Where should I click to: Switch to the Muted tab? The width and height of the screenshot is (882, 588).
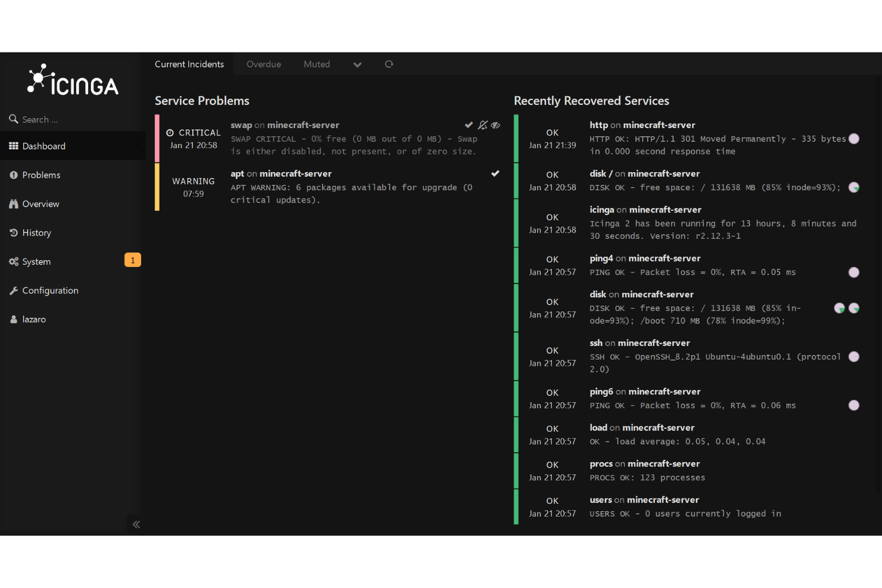pos(316,64)
